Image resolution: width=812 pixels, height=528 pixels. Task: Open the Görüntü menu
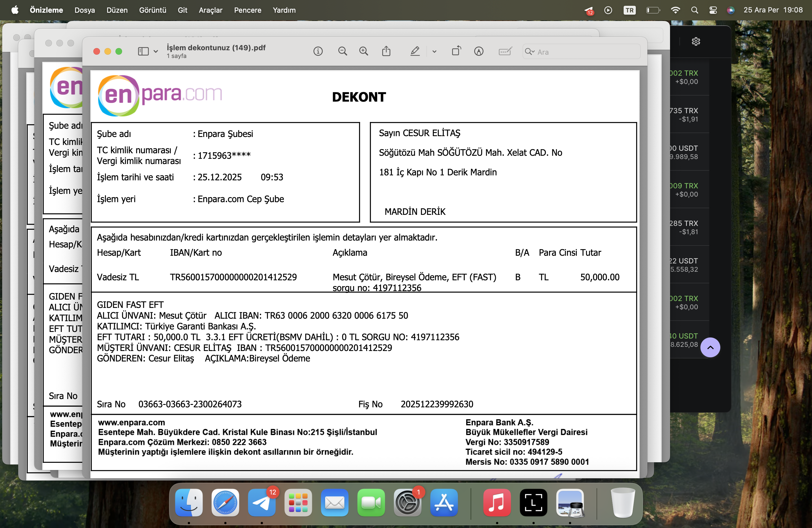(152, 10)
